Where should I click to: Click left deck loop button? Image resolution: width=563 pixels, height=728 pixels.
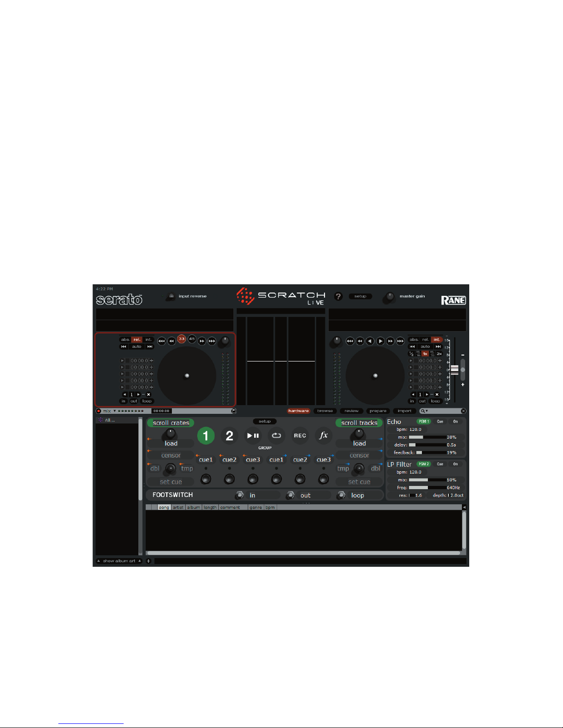point(147,401)
